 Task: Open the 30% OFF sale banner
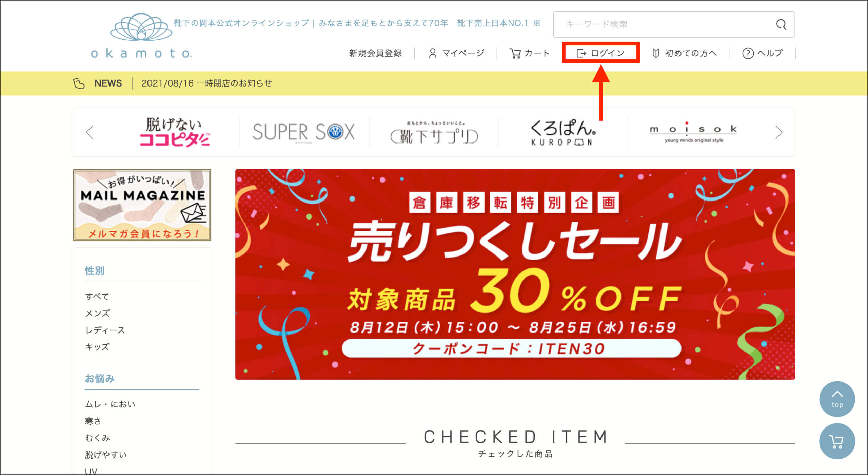515,274
